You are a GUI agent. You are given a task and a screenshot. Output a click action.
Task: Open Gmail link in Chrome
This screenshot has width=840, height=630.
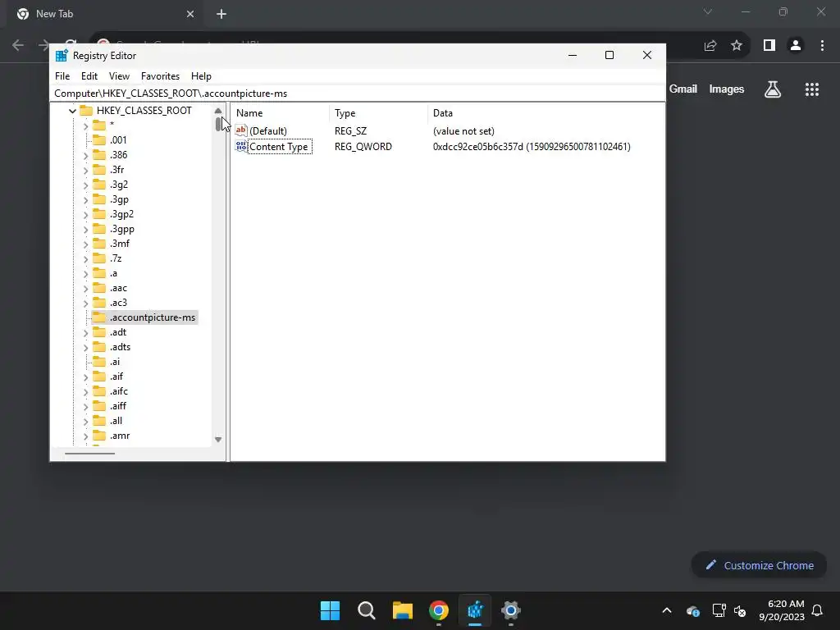683,89
